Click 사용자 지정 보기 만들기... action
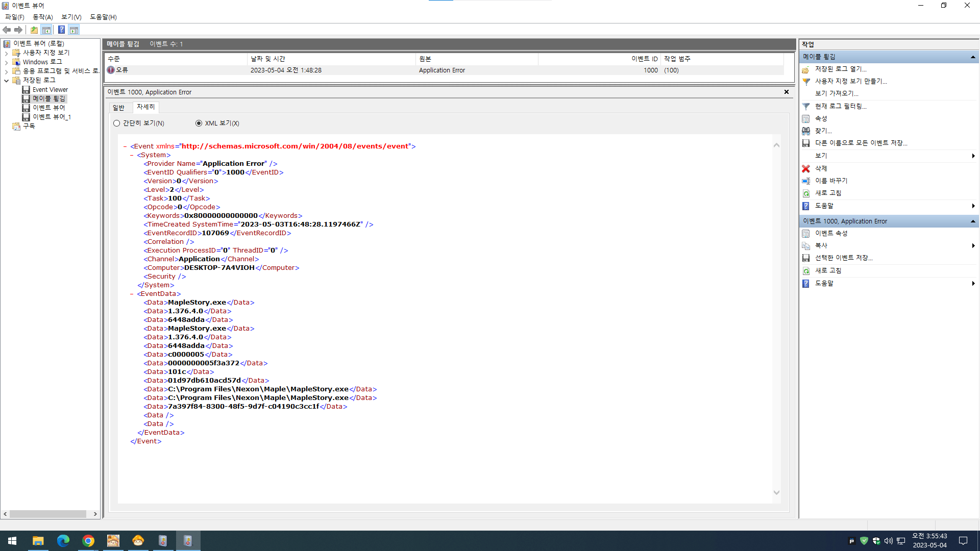This screenshot has width=980, height=551. pyautogui.click(x=851, y=82)
